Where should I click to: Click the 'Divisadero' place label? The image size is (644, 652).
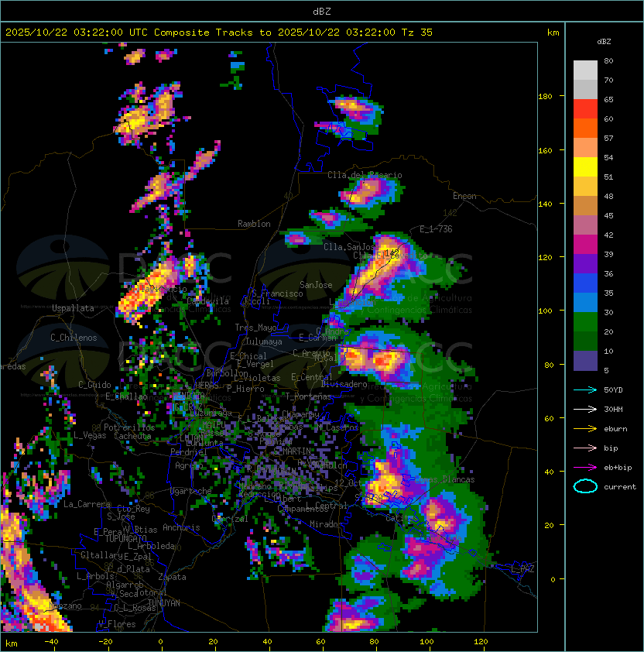(x=344, y=384)
